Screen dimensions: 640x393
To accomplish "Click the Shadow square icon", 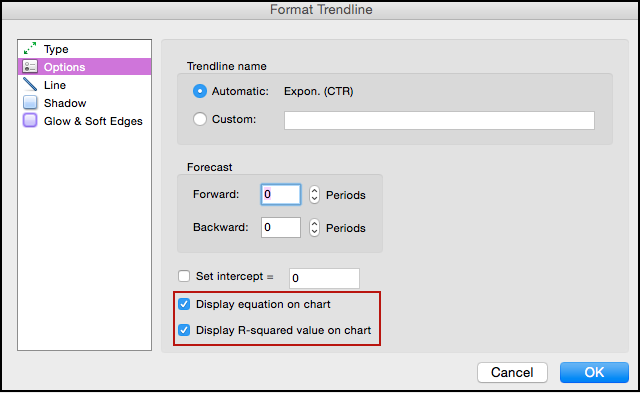I will [30, 102].
